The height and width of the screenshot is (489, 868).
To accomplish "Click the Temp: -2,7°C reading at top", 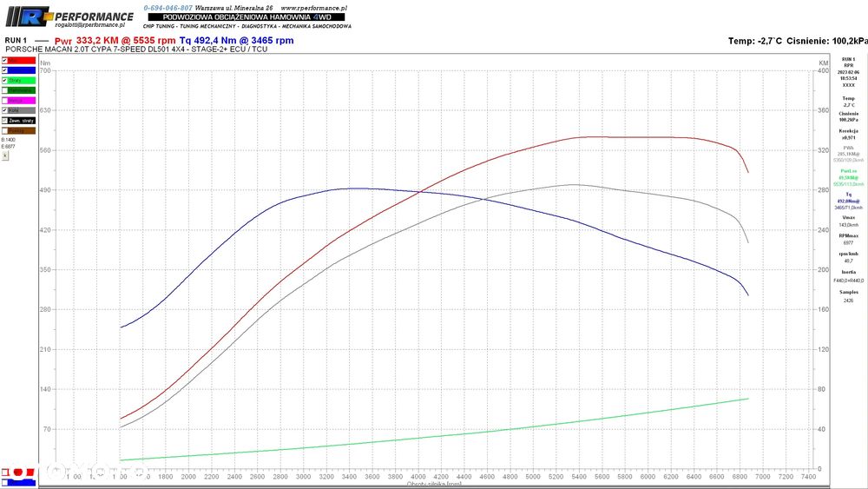I will pos(755,41).
